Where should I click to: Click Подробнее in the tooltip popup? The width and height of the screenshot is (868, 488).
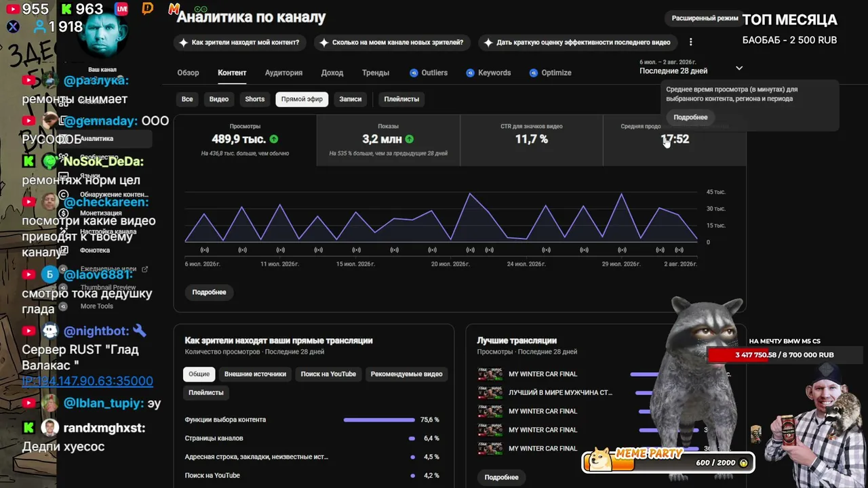tap(690, 117)
